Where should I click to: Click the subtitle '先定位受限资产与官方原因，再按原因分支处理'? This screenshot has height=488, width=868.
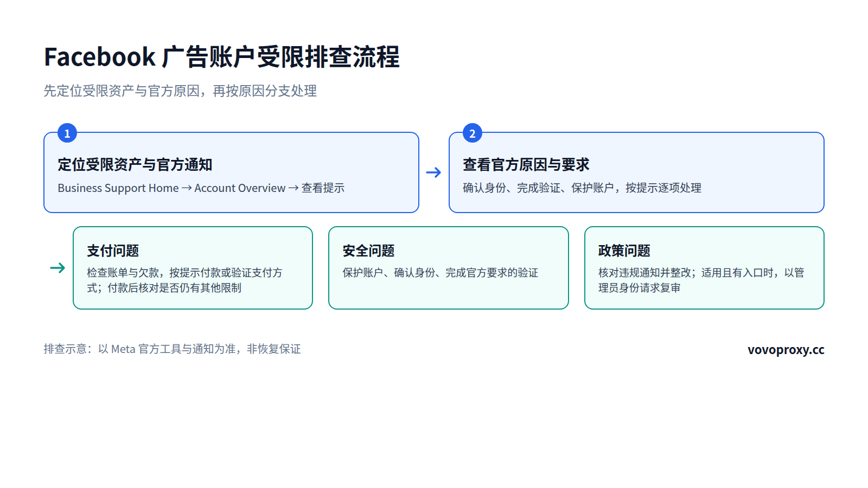(180, 91)
